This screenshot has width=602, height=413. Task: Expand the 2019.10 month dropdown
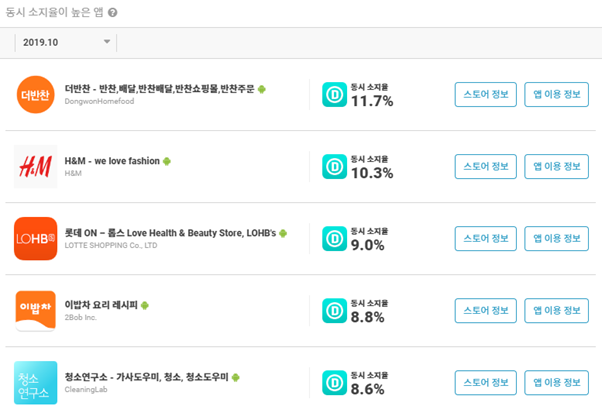coord(66,42)
